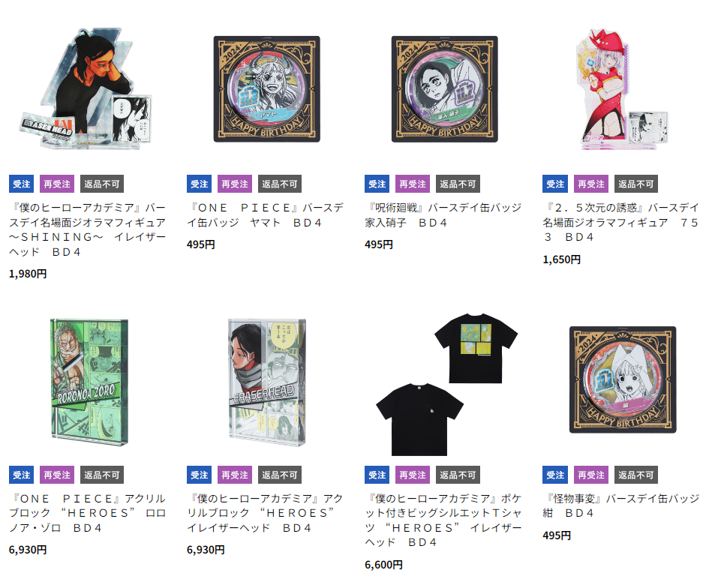Viewport: 715px width, 588px height.
Task: Select the 2.5次元の誘惑 diorama figure image
Action: point(622,89)
